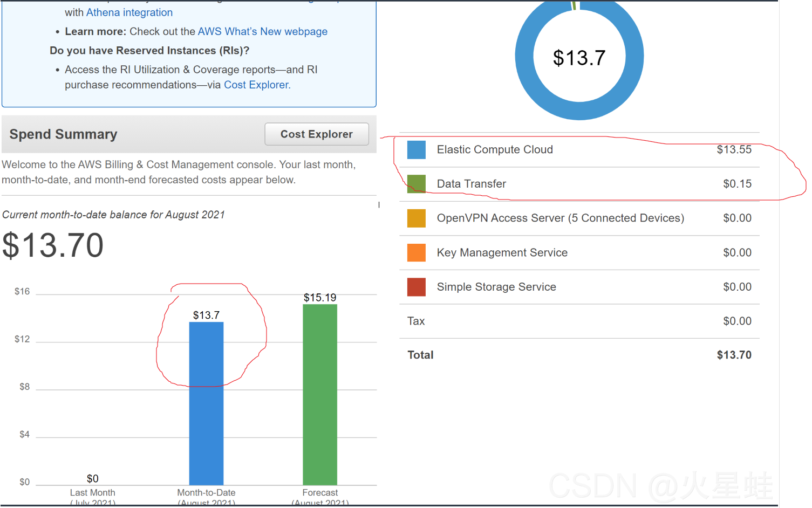Screen dimensions: 812x508
Task: Click the Forecast axis label
Action: tap(320, 492)
